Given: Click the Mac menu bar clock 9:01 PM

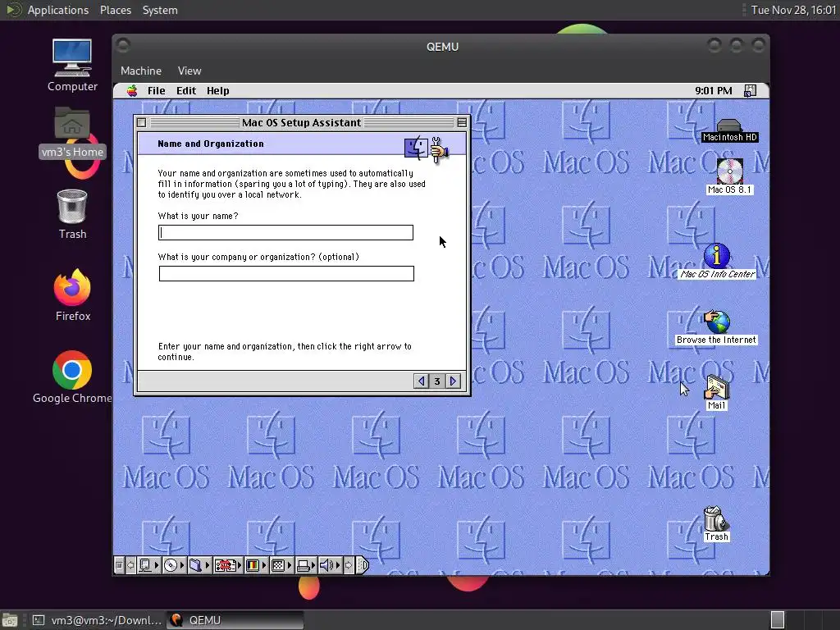Looking at the screenshot, I should [713, 90].
